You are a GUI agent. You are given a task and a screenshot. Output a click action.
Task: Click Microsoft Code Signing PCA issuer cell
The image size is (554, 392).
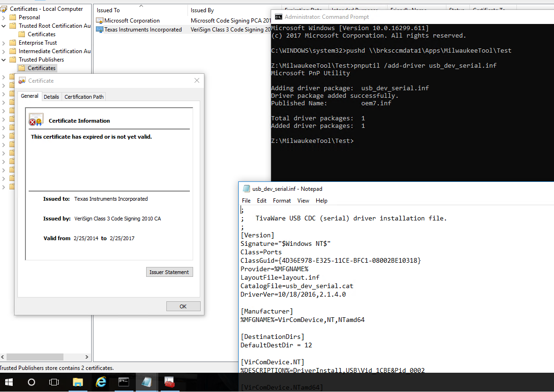pyautogui.click(x=230, y=21)
